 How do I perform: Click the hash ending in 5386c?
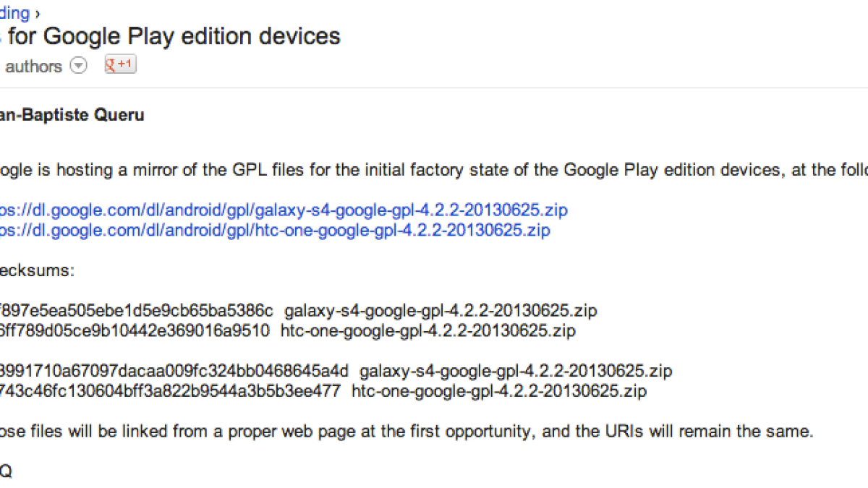click(136, 311)
